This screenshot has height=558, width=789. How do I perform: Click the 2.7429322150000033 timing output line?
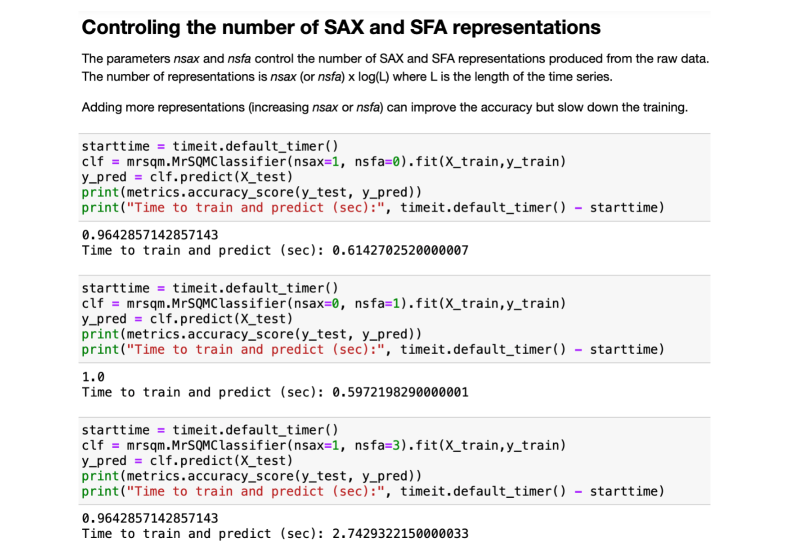274,534
